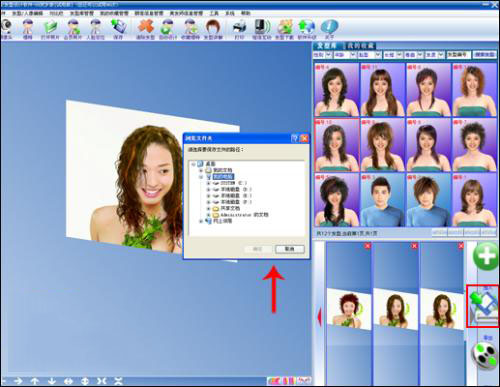Click the 打印 printer toolbar icon
Image resolution: width=500 pixels, height=387 pixels.
239,27
